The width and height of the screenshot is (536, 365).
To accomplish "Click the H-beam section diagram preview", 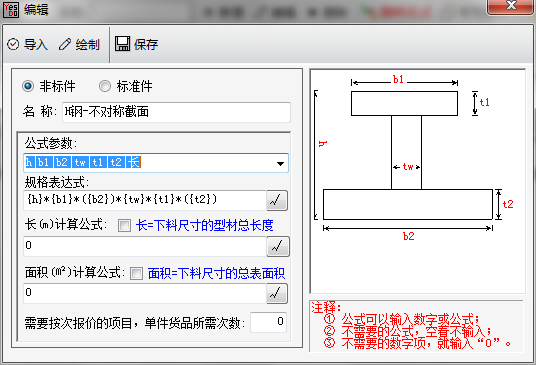I will tap(417, 181).
